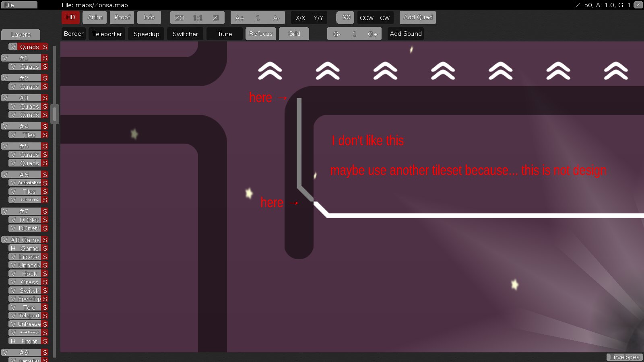
Task: Flip tiles horizontally using X/X
Action: click(300, 18)
